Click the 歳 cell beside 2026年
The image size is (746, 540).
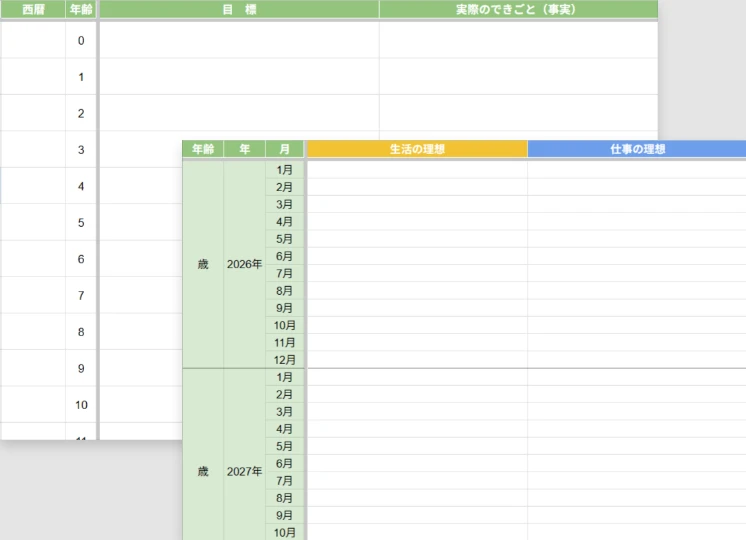click(203, 264)
